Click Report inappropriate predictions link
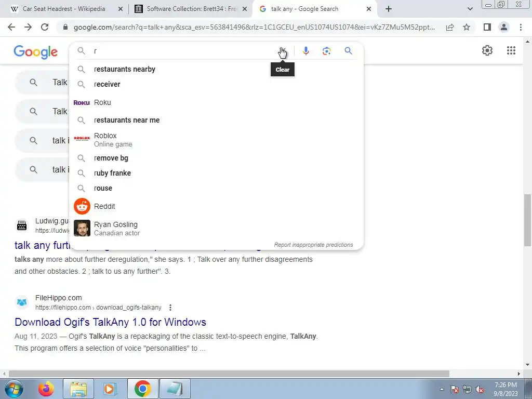 313,245
